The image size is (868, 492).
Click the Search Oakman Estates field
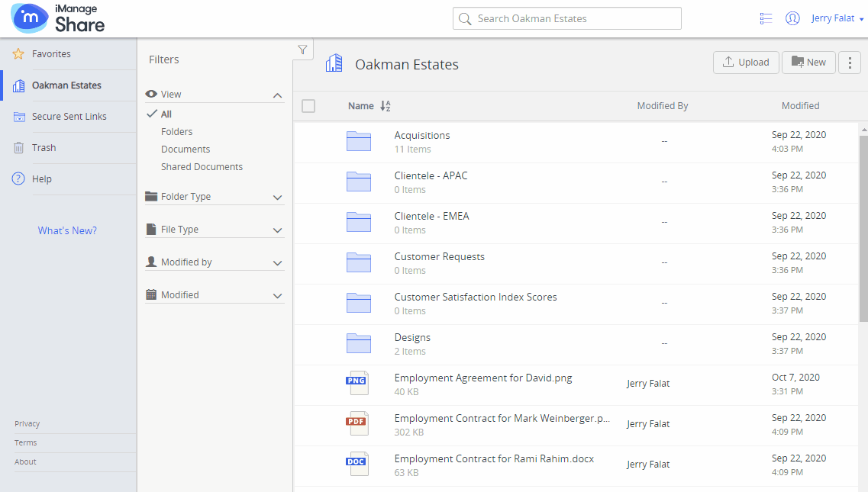pos(566,18)
